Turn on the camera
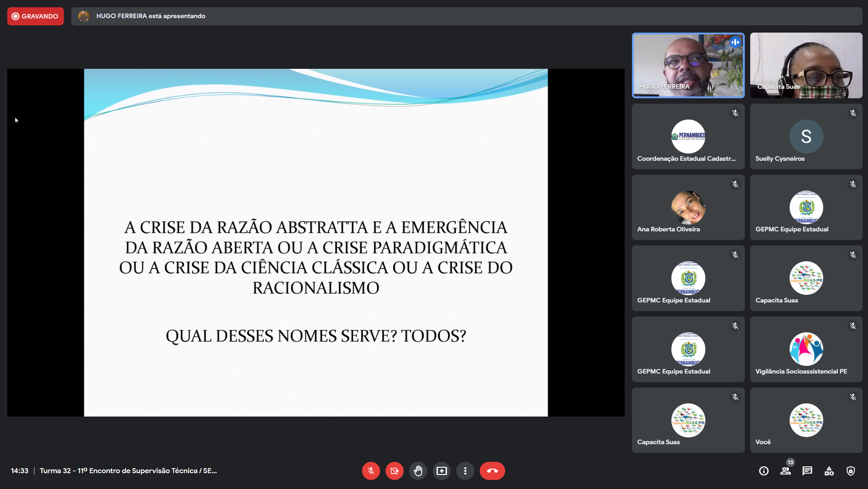 [394, 471]
